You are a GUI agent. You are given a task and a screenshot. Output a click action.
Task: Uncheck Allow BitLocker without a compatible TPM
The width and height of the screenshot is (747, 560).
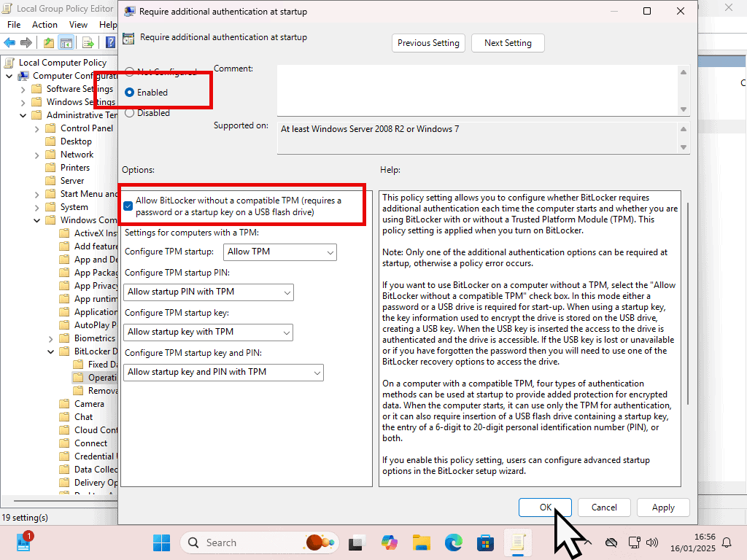pyautogui.click(x=128, y=206)
